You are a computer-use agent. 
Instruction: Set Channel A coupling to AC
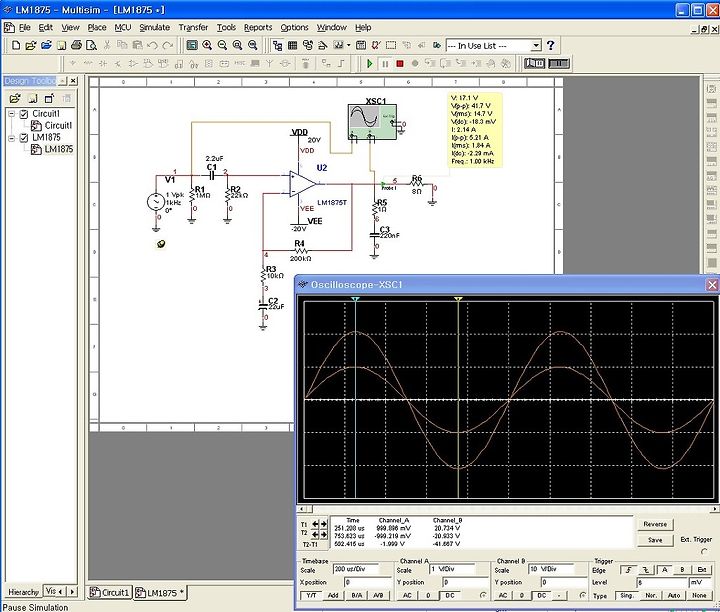coord(407,595)
